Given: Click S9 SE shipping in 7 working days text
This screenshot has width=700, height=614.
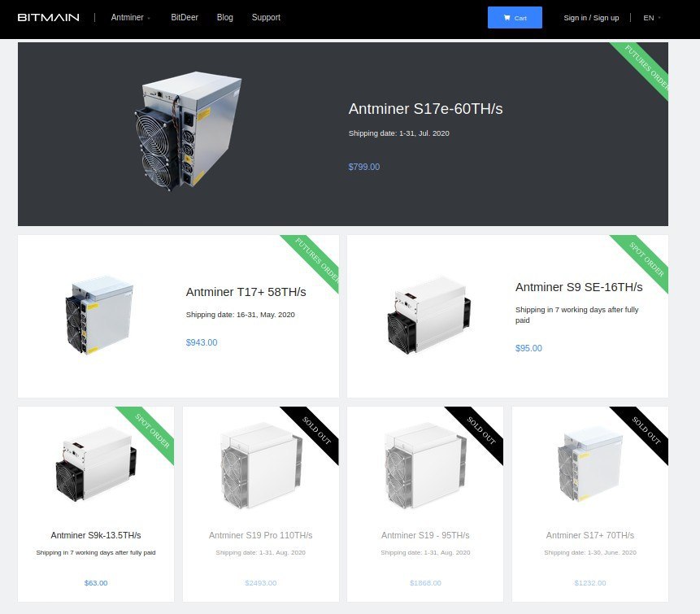Looking at the screenshot, I should 576,315.
